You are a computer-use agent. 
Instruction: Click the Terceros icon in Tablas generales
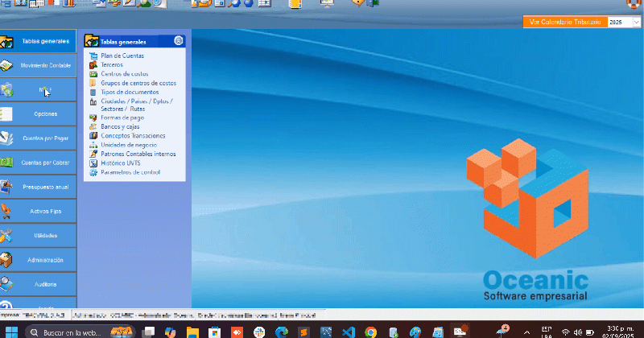[93, 64]
